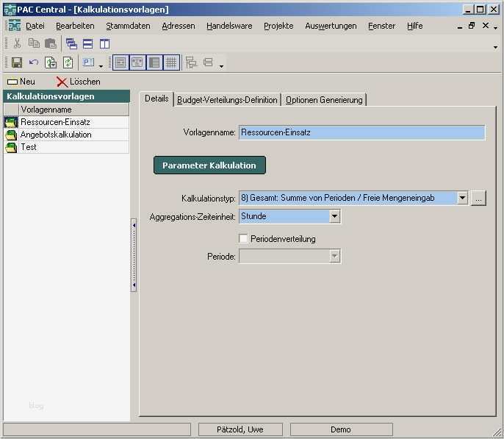504x439 pixels.
Task: Open the Projekte menu
Action: 278,26
